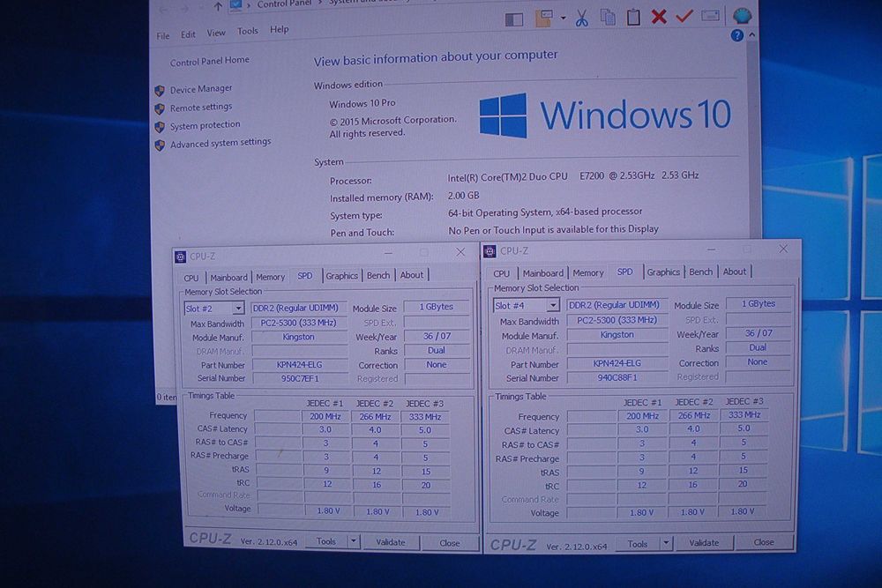Click part number KPN424-ELG in Slot #2 window
Viewport: 882px width, 588px height.
[299, 364]
